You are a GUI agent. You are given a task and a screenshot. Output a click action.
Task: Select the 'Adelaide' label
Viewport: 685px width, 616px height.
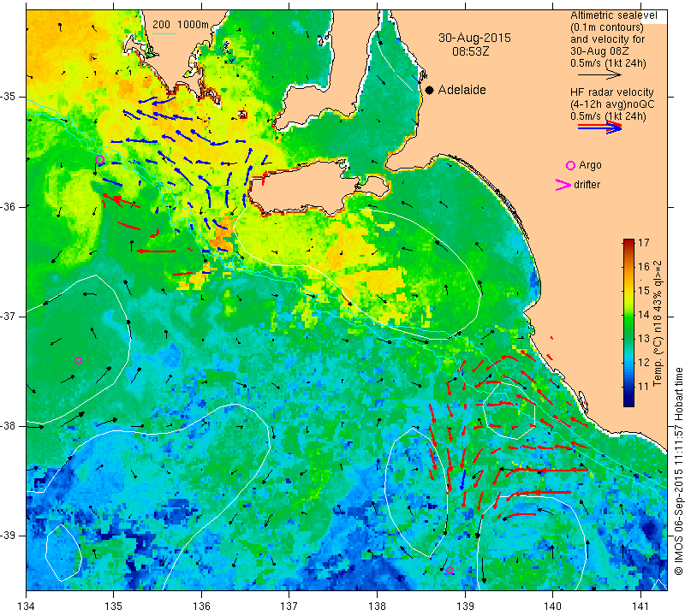pyautogui.click(x=462, y=90)
